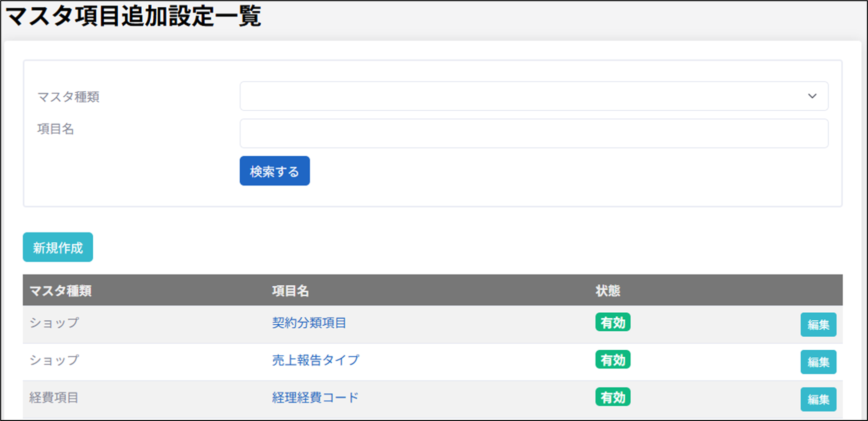Click the 有効 badge in 契約分類項目 row
This screenshot has width=868, height=421.
[612, 323]
